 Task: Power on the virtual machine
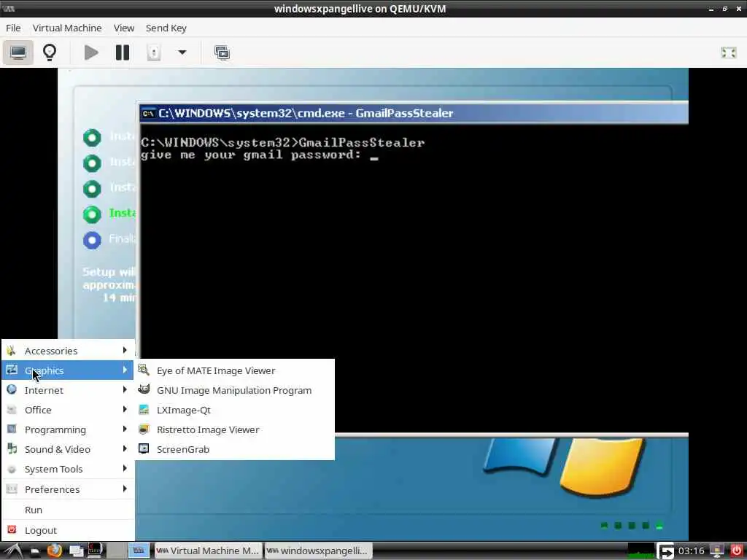click(x=91, y=52)
